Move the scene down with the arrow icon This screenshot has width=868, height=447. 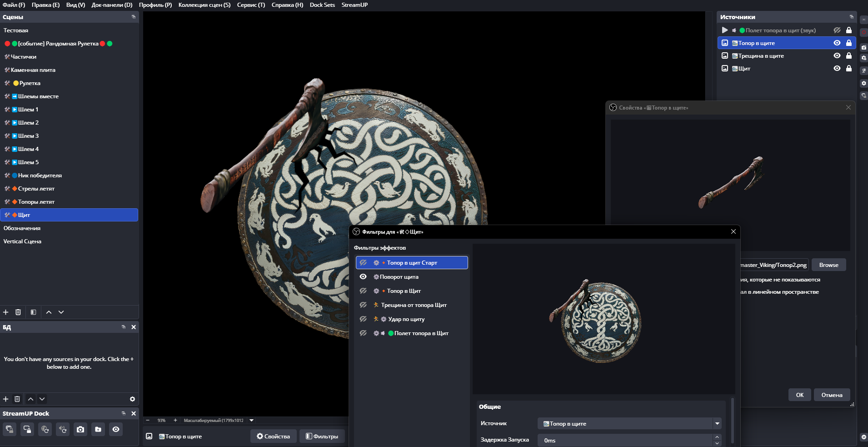(x=61, y=312)
